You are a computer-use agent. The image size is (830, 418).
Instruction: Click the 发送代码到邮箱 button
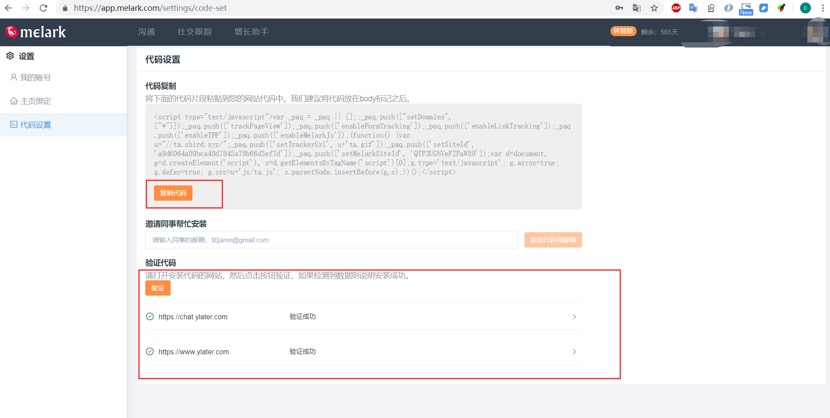[553, 240]
